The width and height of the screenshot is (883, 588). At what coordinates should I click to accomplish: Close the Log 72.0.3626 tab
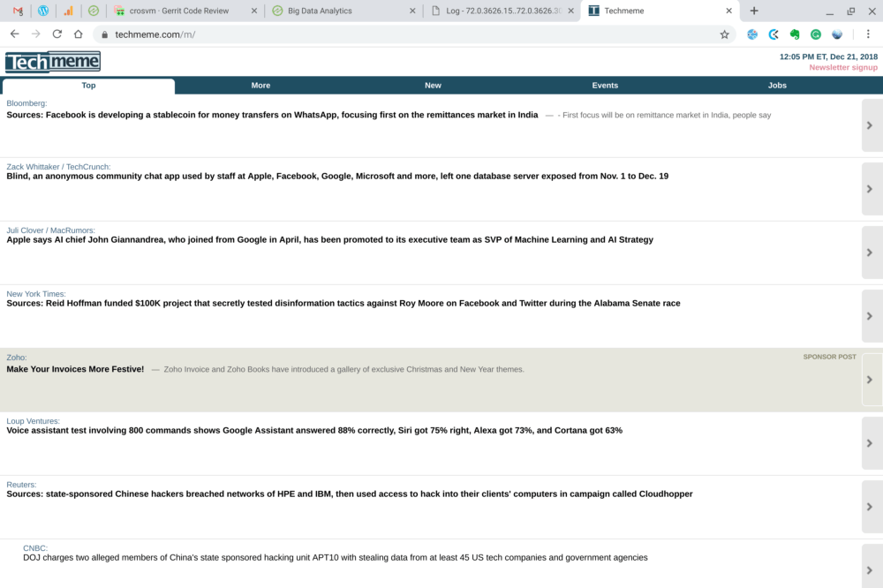[570, 11]
